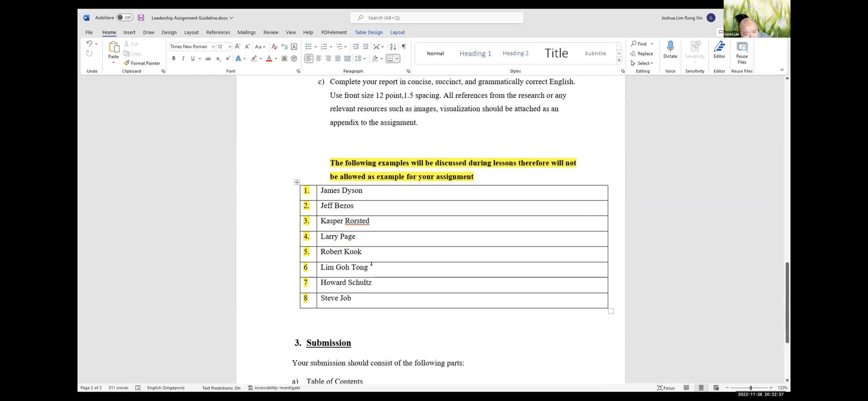Screen dimensions: 868x401
Task: Click the Increase Font Size icon
Action: pyautogui.click(x=238, y=46)
